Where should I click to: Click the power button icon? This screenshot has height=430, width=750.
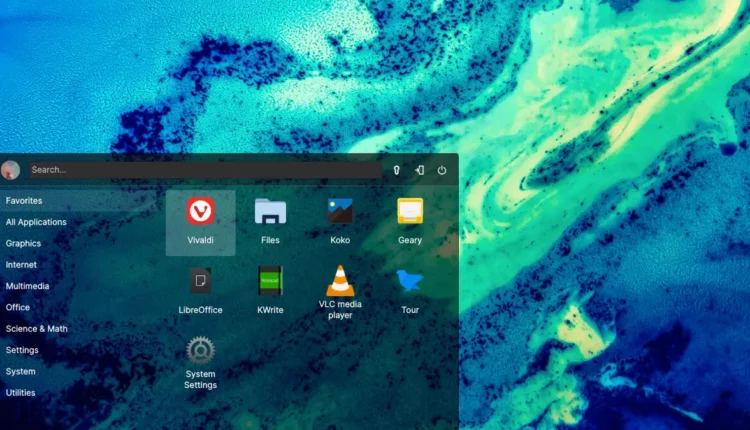pyautogui.click(x=442, y=170)
